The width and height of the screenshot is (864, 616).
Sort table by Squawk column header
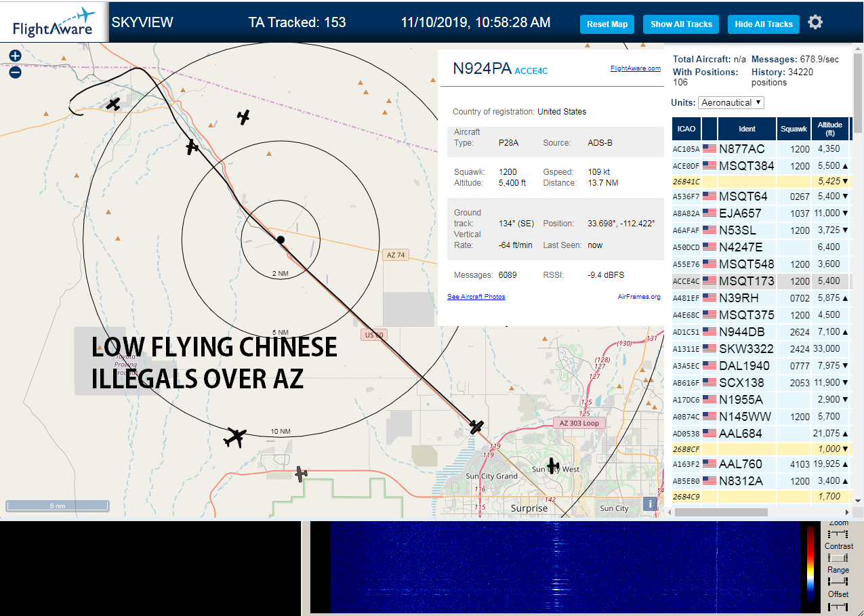click(x=794, y=129)
